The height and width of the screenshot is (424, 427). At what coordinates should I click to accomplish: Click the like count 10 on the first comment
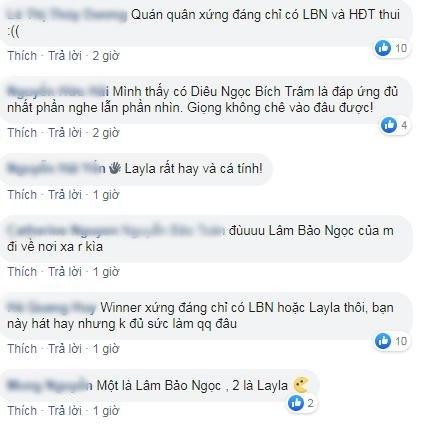pos(401,48)
